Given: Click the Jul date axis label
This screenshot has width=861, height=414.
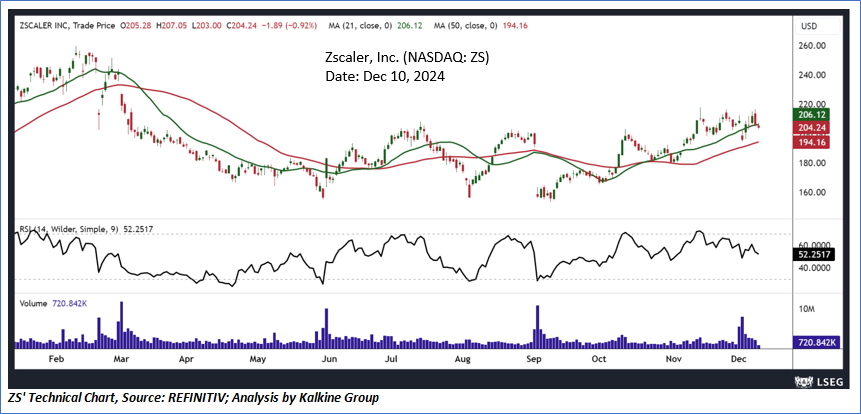Looking at the screenshot, I should (390, 359).
